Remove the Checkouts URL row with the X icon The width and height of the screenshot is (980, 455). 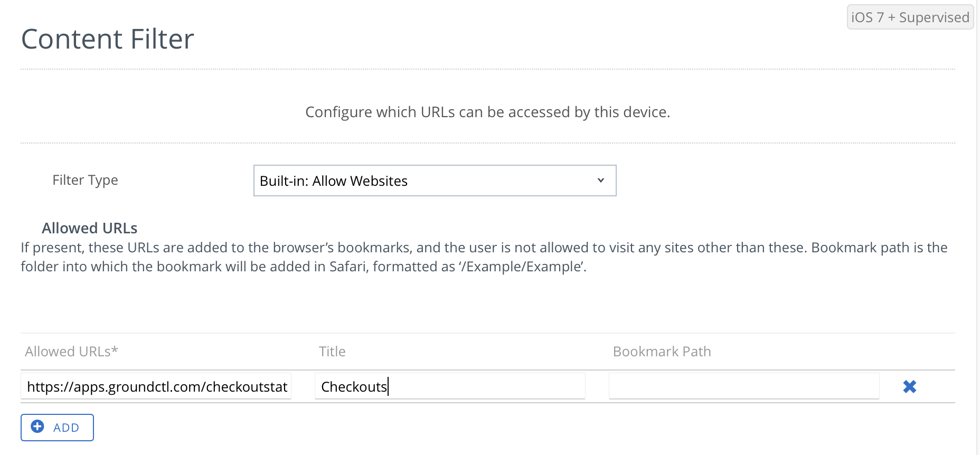pos(909,386)
